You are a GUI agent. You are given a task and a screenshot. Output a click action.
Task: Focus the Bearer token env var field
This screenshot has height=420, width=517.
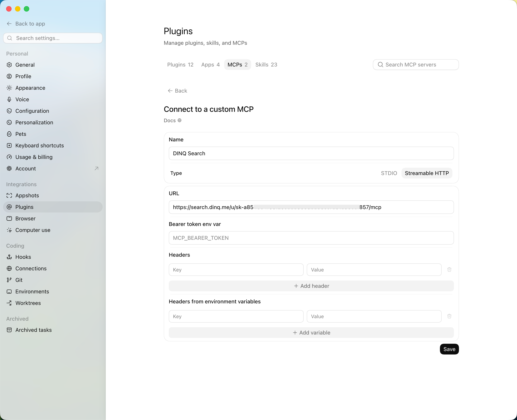311,238
